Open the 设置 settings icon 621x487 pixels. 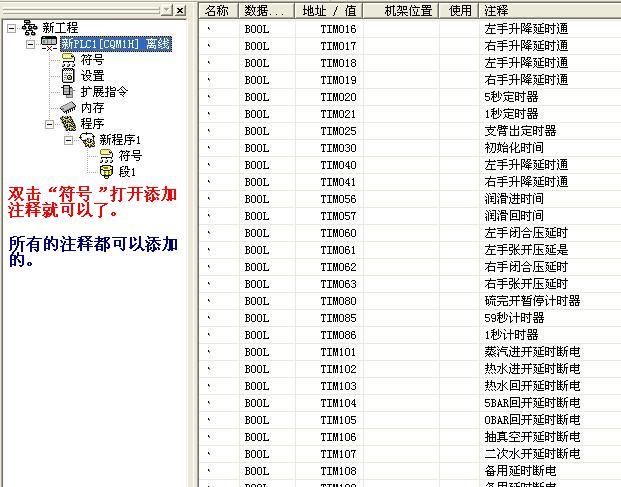(x=68, y=76)
